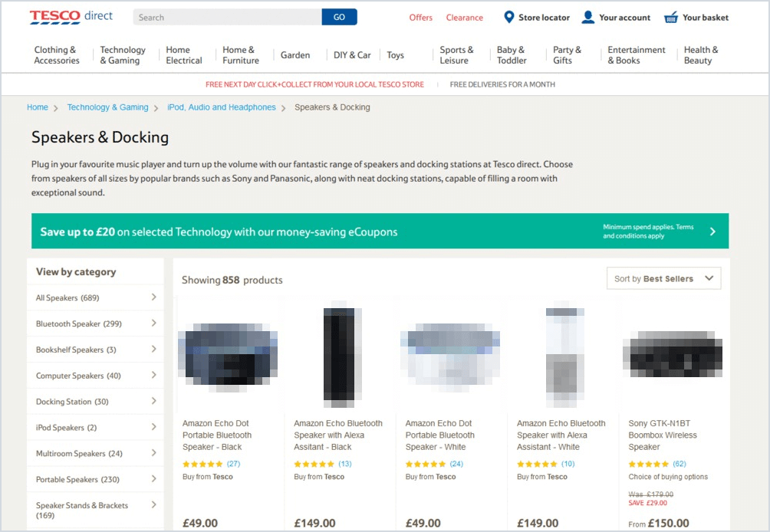Viewport: 770px width, 532px height.
Task: Open the Sort by Best Sellers dropdown
Action: [663, 279]
